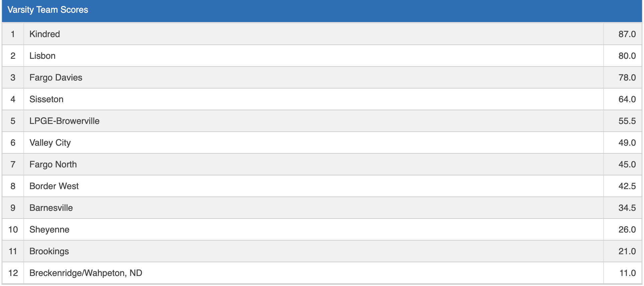
Task: Select Sisseton in the team list
Action: click(46, 99)
